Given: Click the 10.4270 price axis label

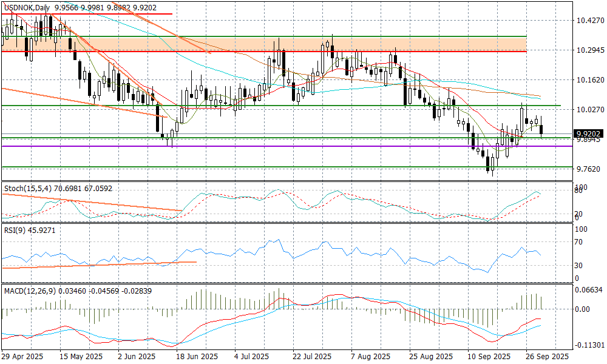Looking at the screenshot, I should (x=589, y=21).
